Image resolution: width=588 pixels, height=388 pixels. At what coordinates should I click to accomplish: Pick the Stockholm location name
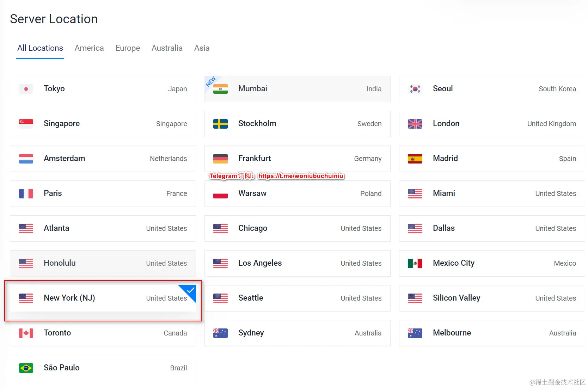pyautogui.click(x=257, y=123)
